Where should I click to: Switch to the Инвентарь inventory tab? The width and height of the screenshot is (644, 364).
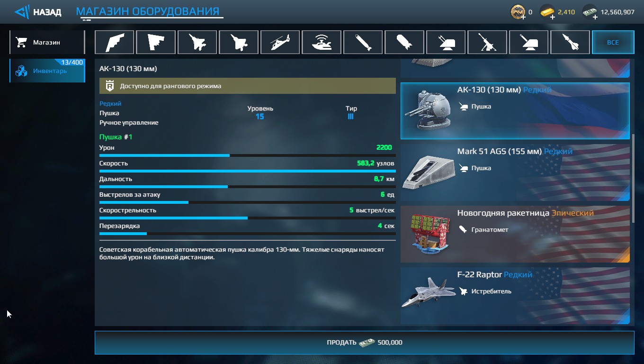(x=47, y=71)
